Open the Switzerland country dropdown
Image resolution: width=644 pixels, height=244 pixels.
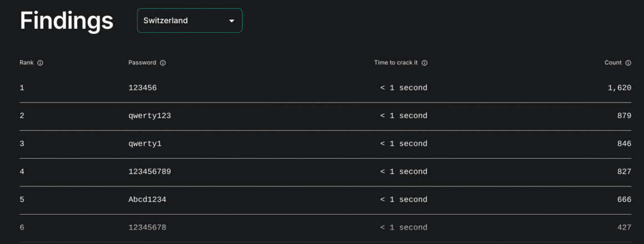pyautogui.click(x=190, y=21)
